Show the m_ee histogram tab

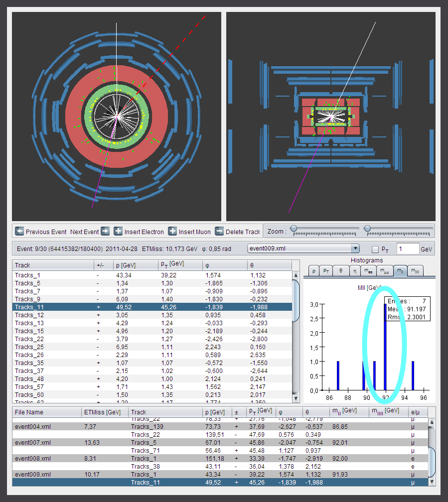click(368, 271)
